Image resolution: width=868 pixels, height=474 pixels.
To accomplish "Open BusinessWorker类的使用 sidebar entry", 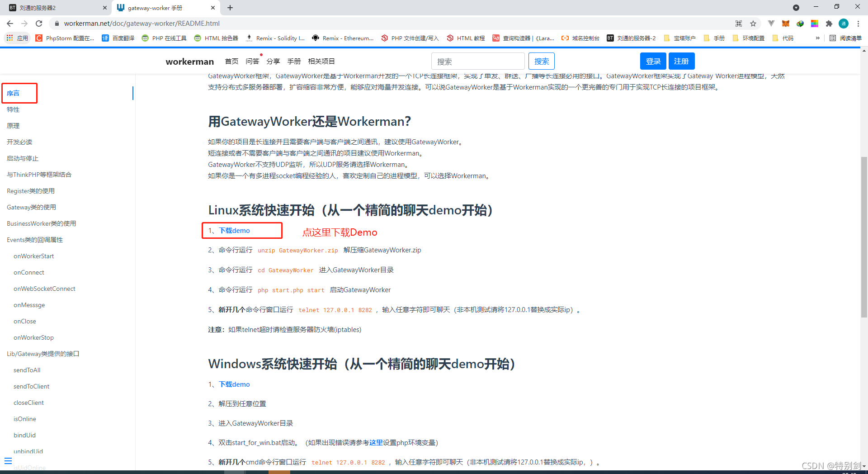I will click(x=42, y=223).
